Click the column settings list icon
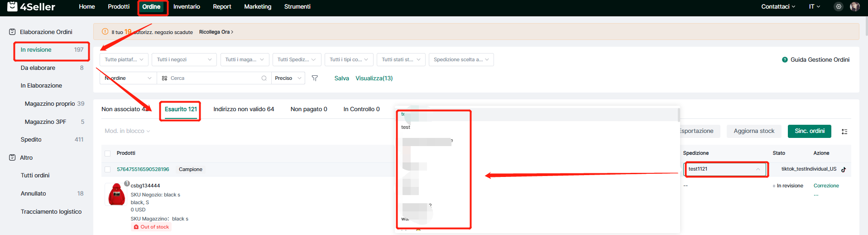This screenshot has width=868, height=235. pyautogui.click(x=844, y=132)
